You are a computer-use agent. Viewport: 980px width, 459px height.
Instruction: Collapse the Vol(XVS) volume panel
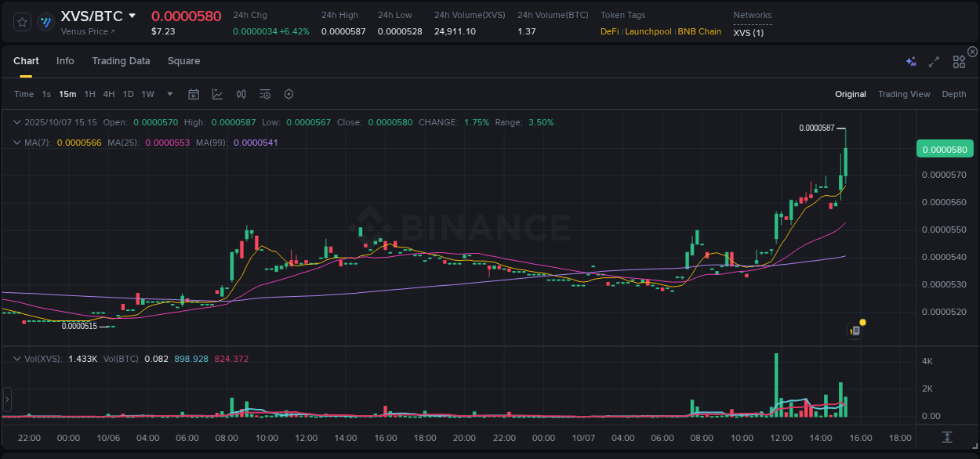pyautogui.click(x=17, y=357)
